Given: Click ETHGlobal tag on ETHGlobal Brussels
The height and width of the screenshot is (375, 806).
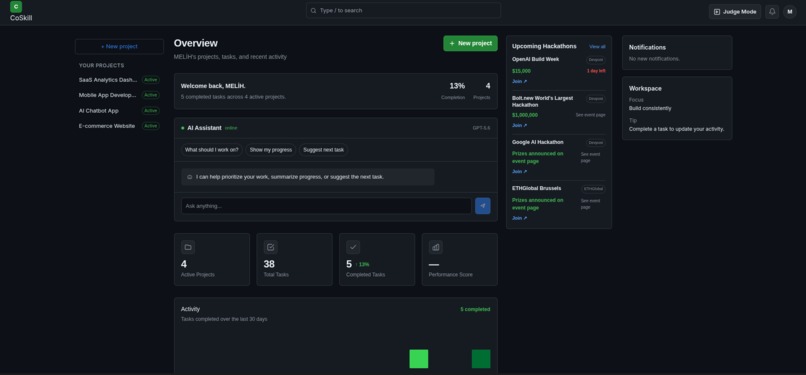Looking at the screenshot, I should (x=593, y=189).
